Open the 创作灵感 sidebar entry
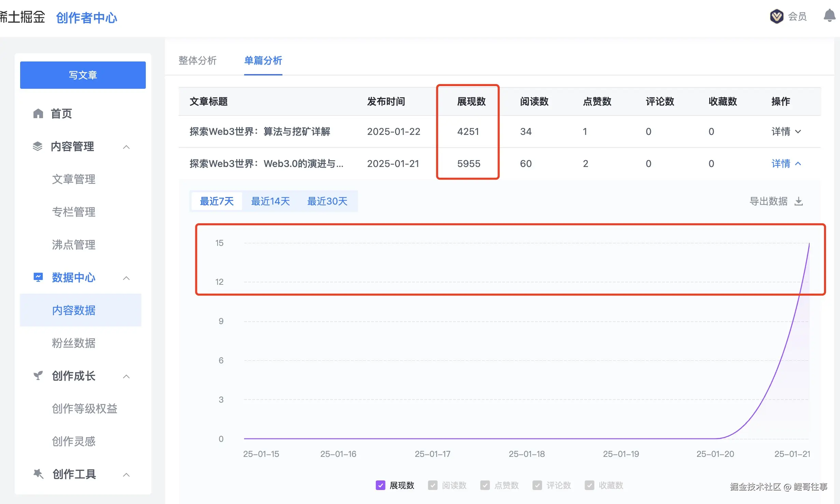 point(73,441)
